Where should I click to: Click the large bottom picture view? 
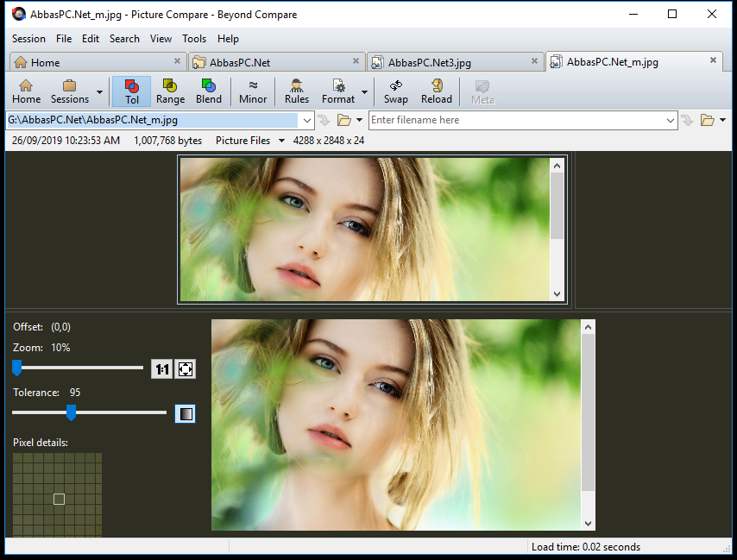(396, 425)
